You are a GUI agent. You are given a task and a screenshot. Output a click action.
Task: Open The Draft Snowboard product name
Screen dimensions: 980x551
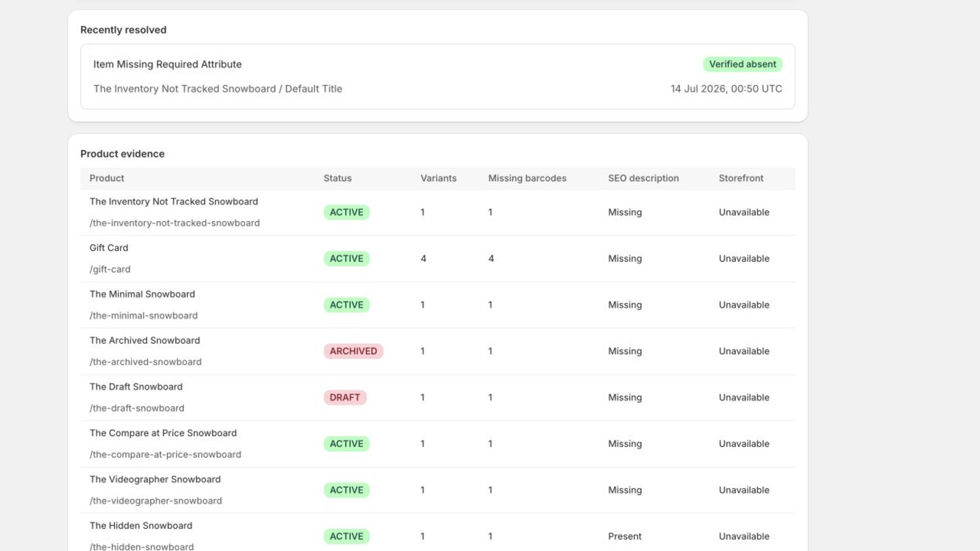coord(136,387)
